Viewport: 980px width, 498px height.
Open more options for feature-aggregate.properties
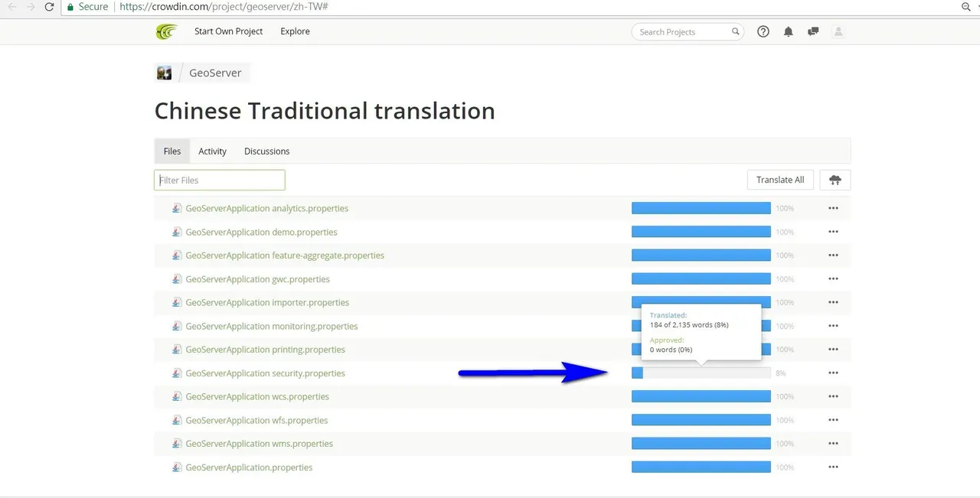pyautogui.click(x=833, y=256)
